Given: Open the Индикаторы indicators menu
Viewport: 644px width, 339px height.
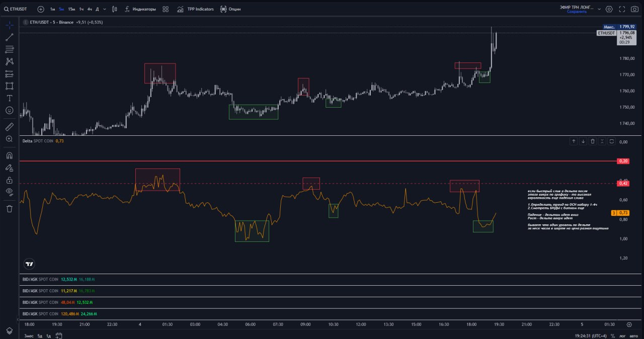Looking at the screenshot, I should coord(140,9).
